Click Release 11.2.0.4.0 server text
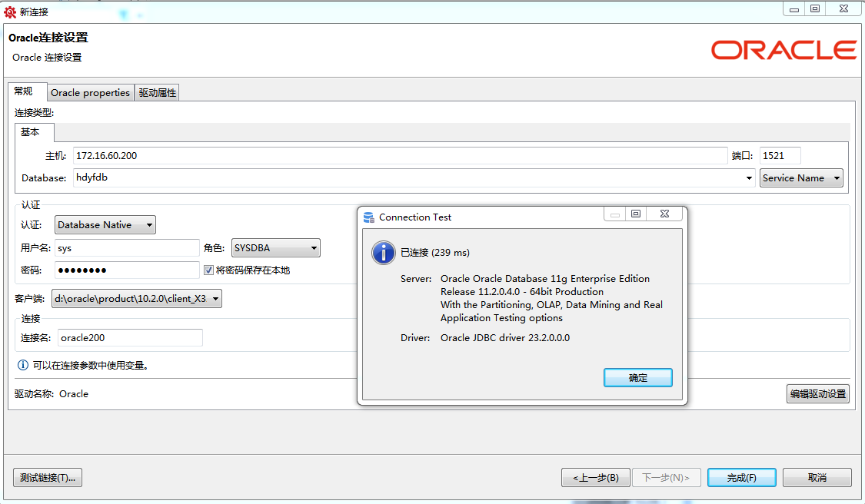The width and height of the screenshot is (865, 504). (x=522, y=292)
